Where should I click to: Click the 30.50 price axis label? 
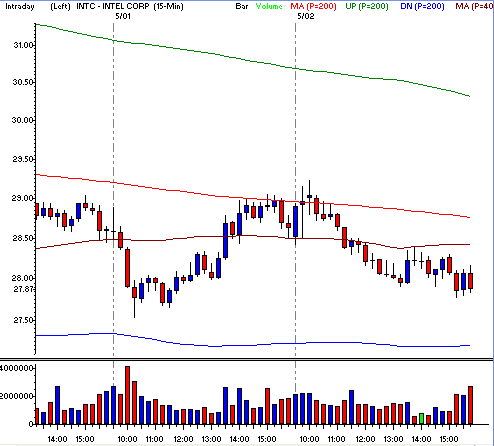[23, 82]
